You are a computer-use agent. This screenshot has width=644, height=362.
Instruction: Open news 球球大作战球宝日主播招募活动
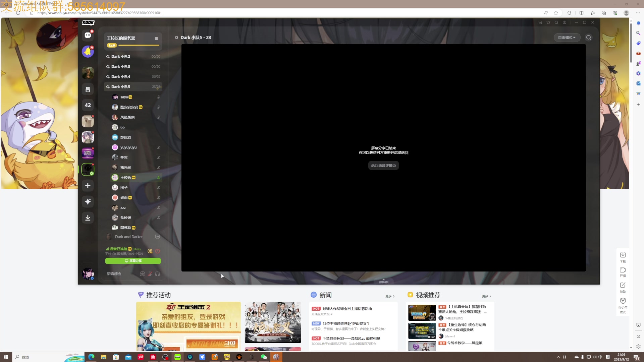[x=347, y=309]
